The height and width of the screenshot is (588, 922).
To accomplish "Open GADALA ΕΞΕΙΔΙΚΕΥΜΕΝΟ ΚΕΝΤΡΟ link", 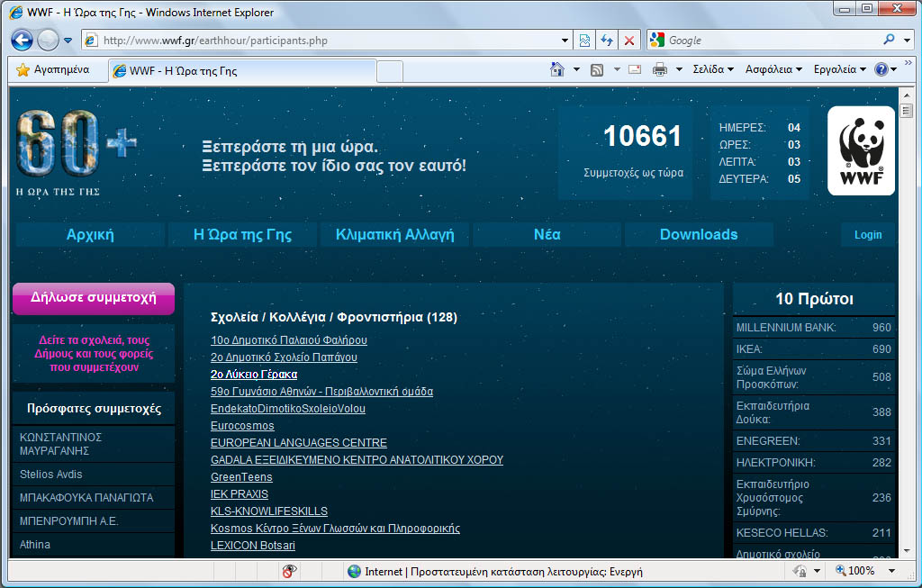I will (357, 459).
